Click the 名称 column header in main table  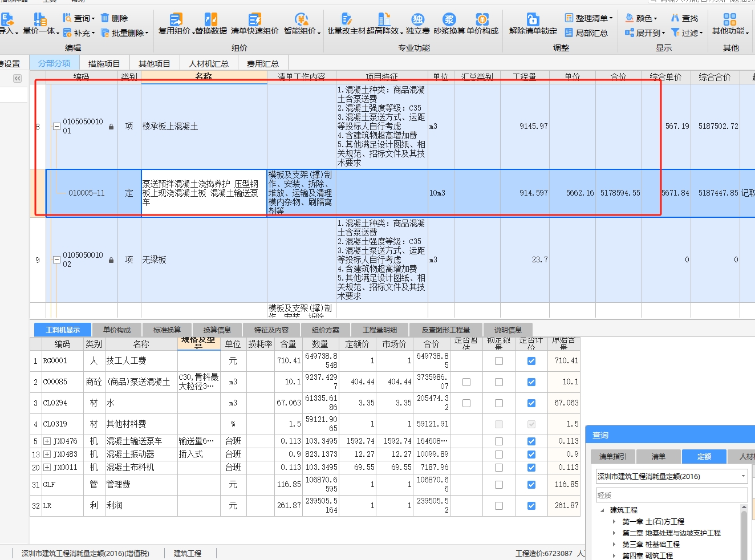[x=204, y=76]
